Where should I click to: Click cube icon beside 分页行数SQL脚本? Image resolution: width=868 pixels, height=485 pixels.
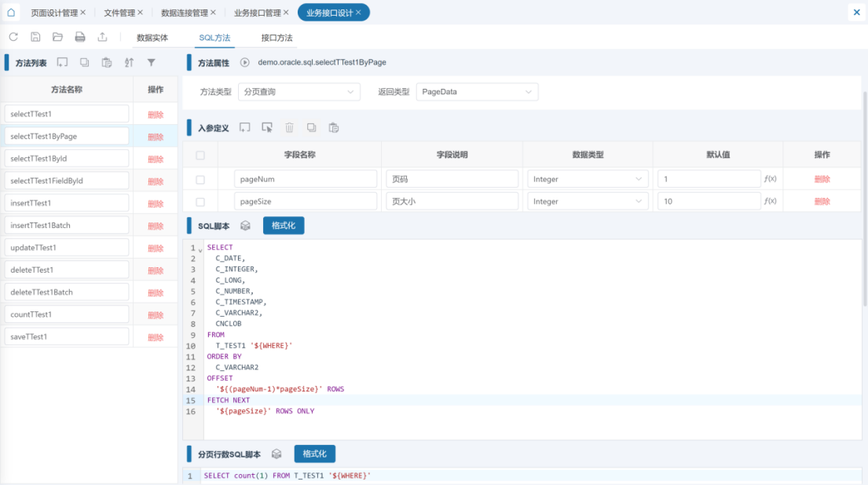(277, 454)
